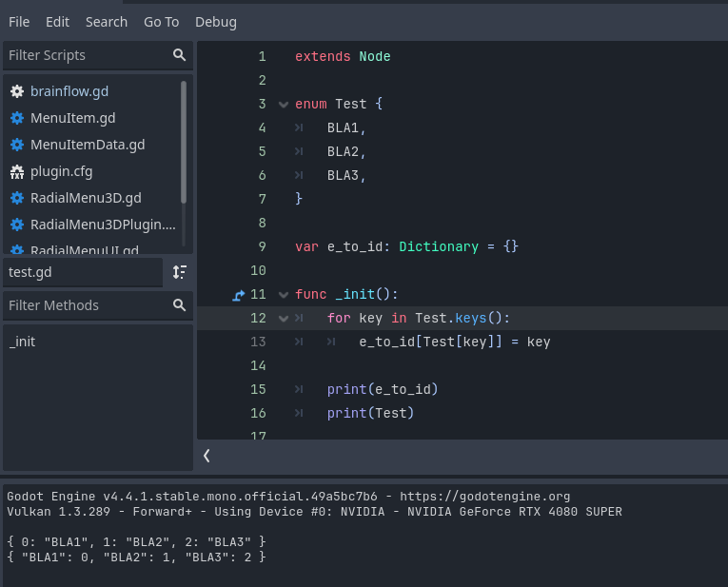Click the search icon in Filter Methods

tap(179, 305)
